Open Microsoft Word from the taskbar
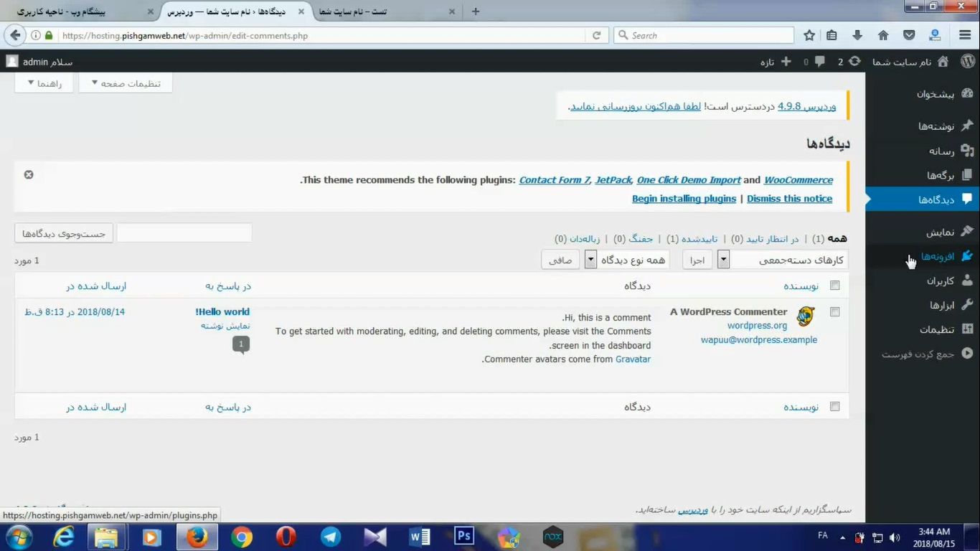 click(420, 537)
